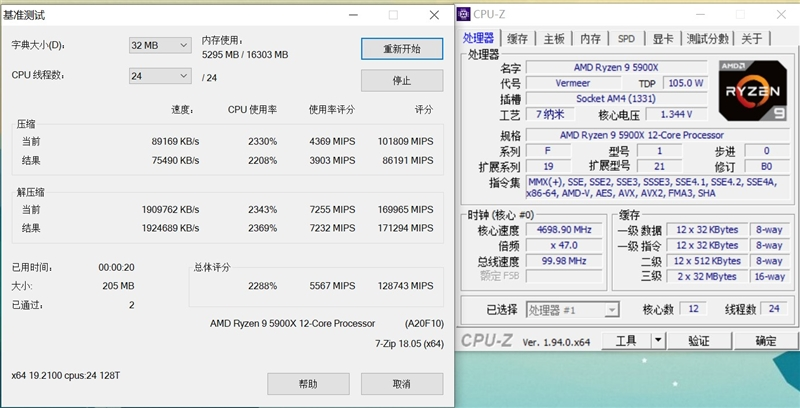Click the 核心速度 value 4698.90 MHz
800x408 pixels.
tap(564, 230)
